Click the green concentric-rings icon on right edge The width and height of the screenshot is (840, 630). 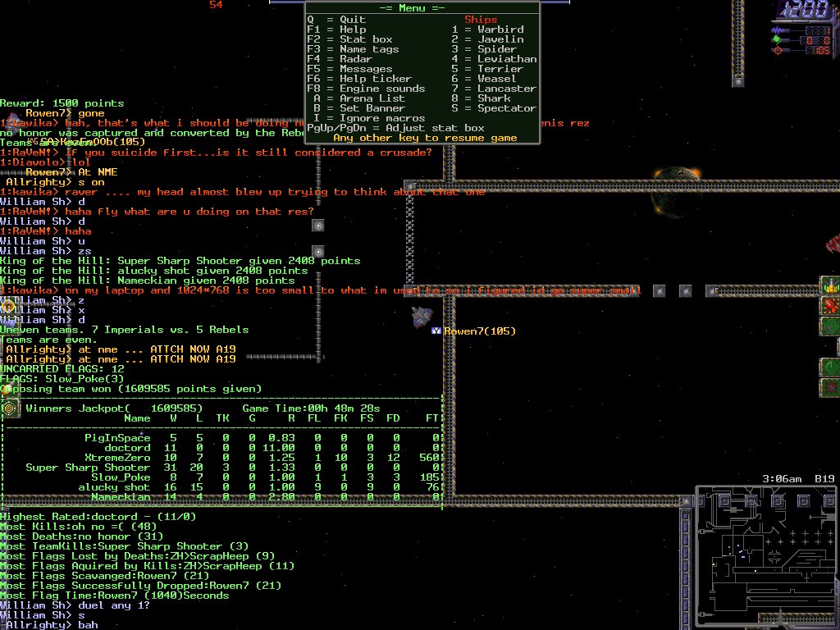click(x=831, y=326)
